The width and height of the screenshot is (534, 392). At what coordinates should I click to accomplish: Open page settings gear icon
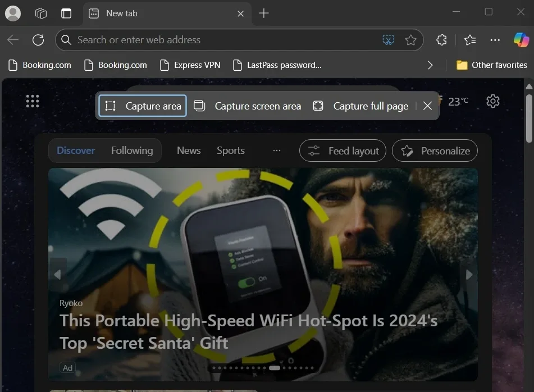pos(493,101)
